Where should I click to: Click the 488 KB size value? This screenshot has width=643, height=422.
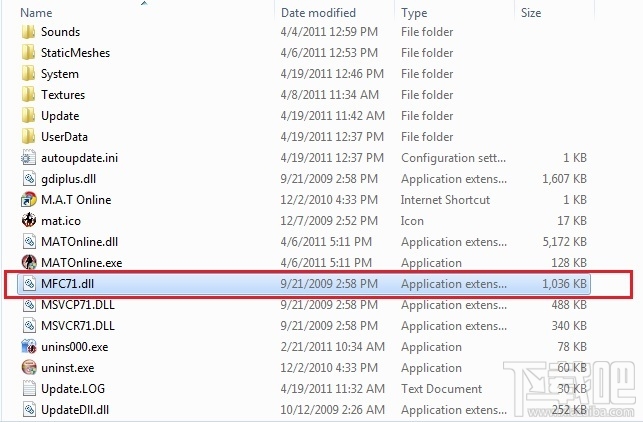(x=569, y=305)
